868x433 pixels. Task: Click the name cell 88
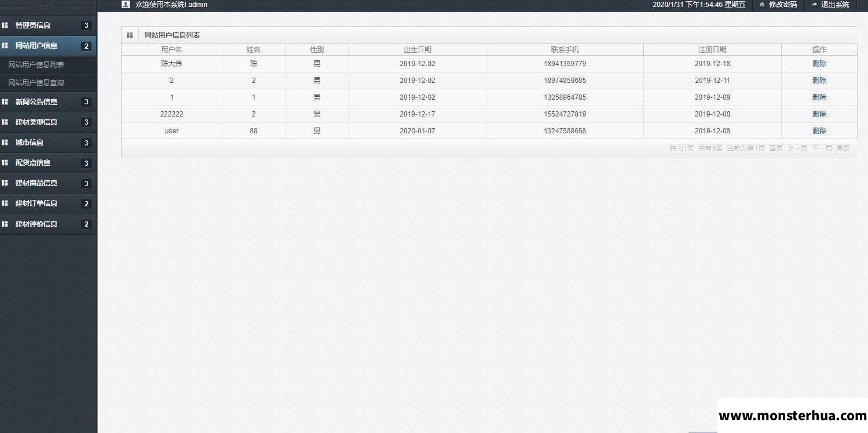(x=254, y=131)
